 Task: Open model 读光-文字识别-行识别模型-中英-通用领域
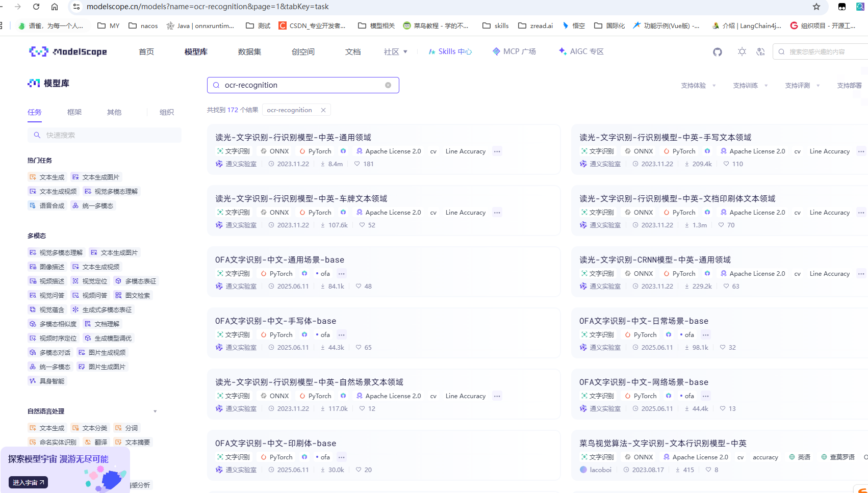coord(293,138)
